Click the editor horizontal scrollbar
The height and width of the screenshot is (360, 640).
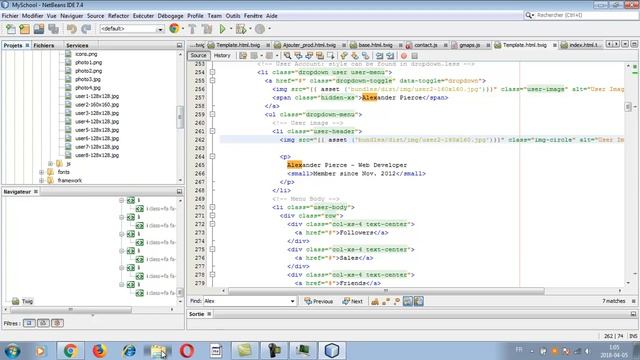click(x=386, y=291)
